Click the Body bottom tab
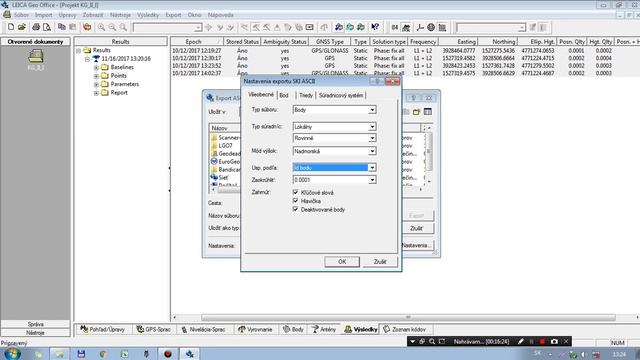Screen dimensions: 640x360 293,329
